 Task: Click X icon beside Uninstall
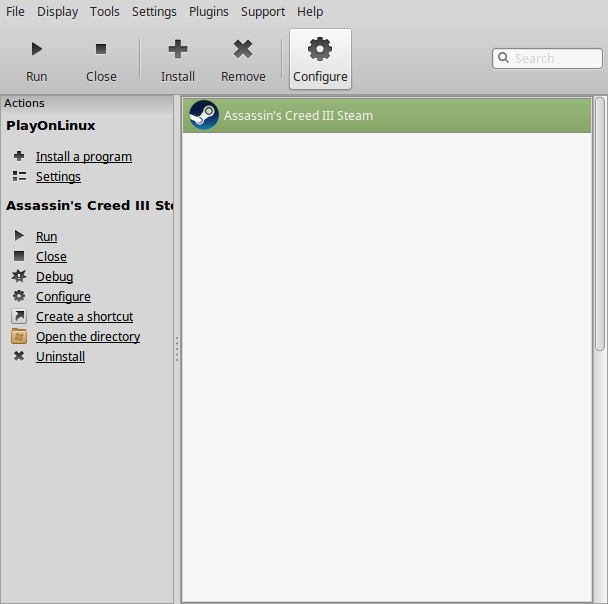point(19,356)
